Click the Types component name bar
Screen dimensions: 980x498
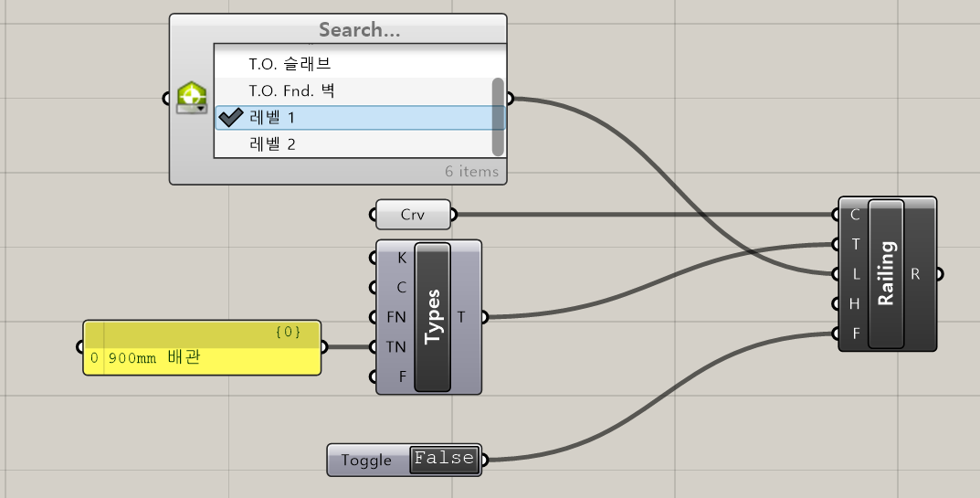[433, 317]
